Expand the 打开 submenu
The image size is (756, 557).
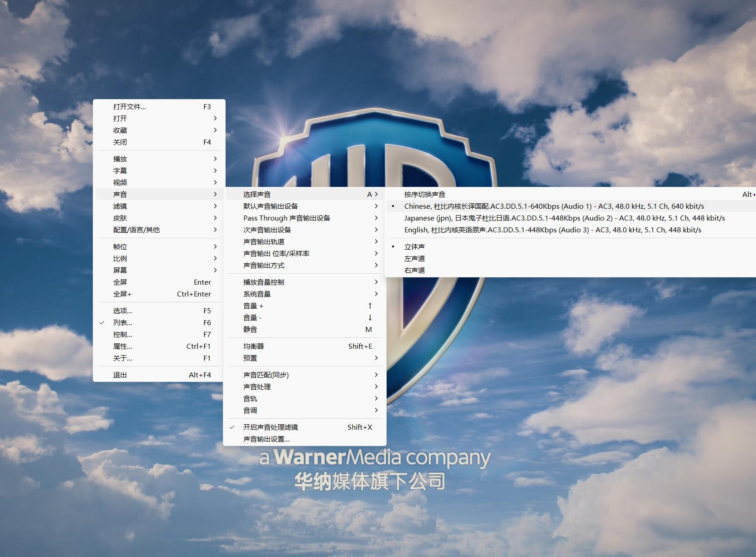coord(159,118)
